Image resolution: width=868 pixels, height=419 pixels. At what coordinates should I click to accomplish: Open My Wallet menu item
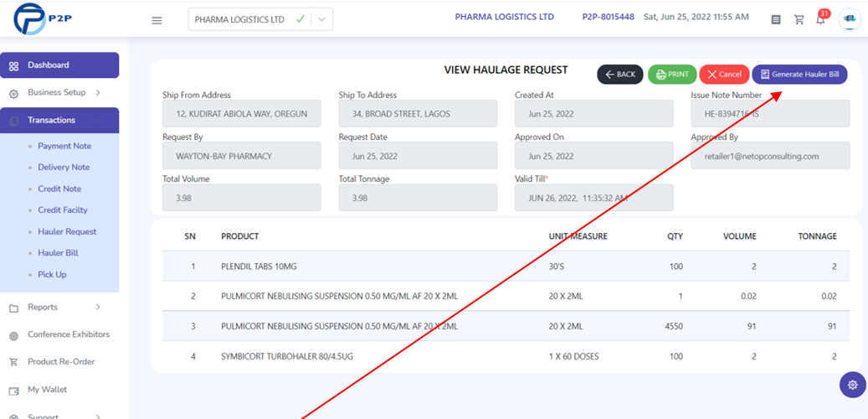tap(48, 390)
